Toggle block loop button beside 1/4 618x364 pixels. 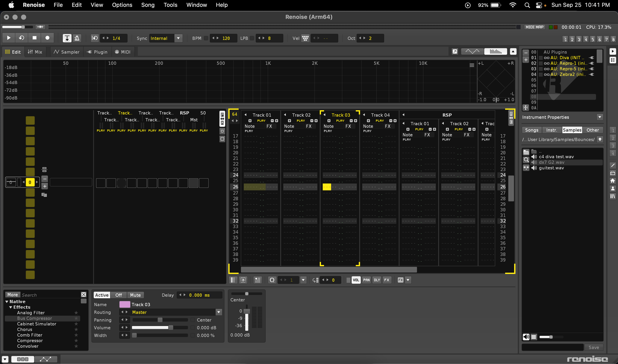click(95, 38)
